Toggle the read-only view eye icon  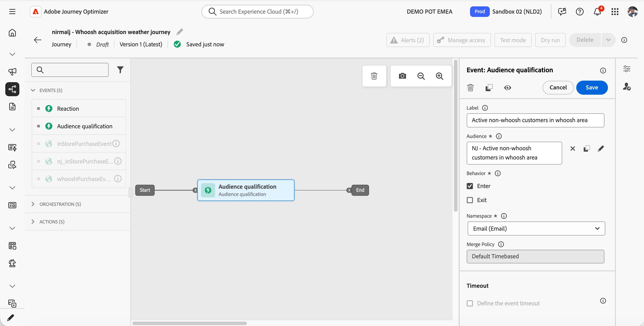tap(507, 88)
